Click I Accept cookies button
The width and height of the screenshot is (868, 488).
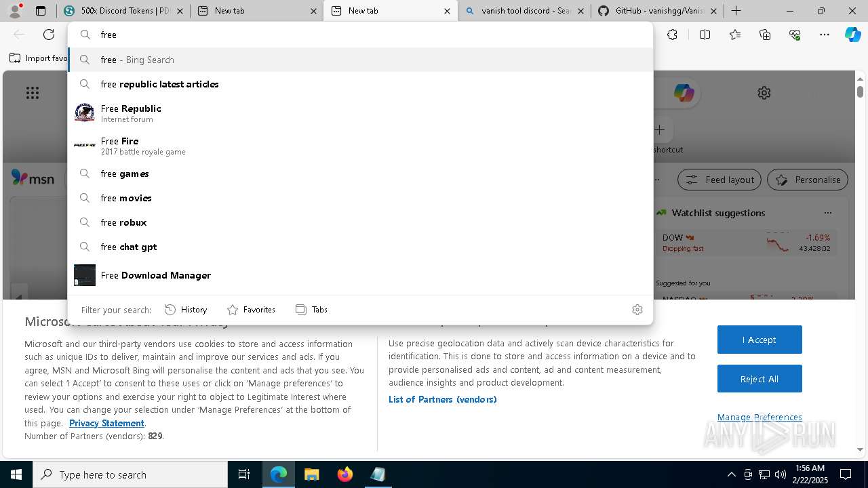click(759, 340)
